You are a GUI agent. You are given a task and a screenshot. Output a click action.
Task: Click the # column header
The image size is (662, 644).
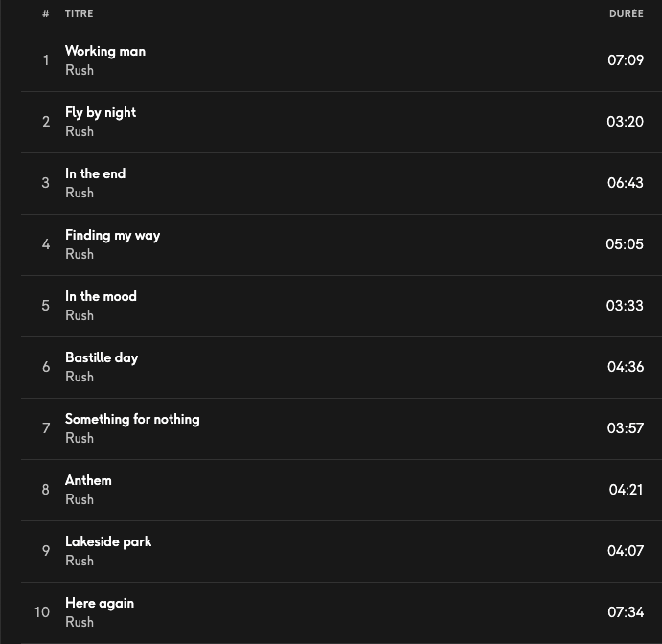[45, 13]
